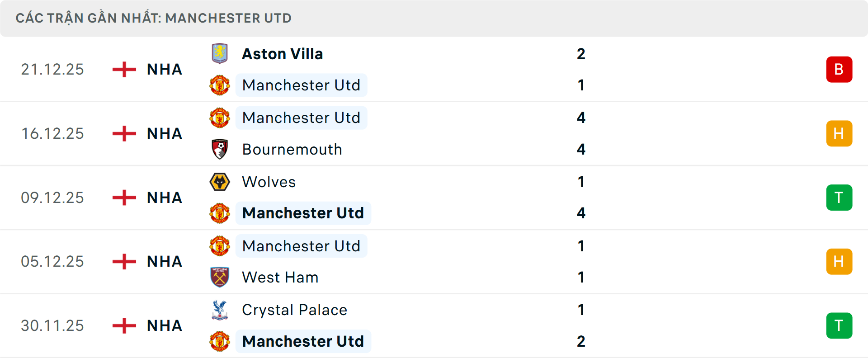Click the Bournemouth club crest
The height and width of the screenshot is (358, 868).
pyautogui.click(x=220, y=149)
